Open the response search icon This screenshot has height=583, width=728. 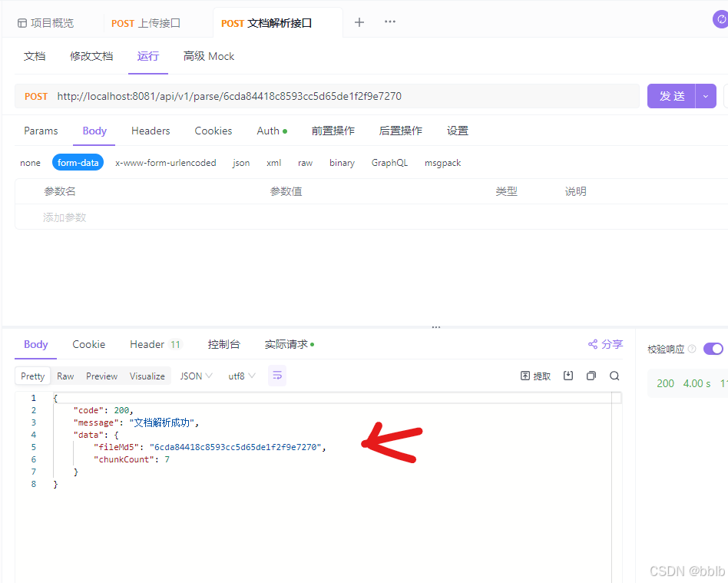(x=614, y=376)
